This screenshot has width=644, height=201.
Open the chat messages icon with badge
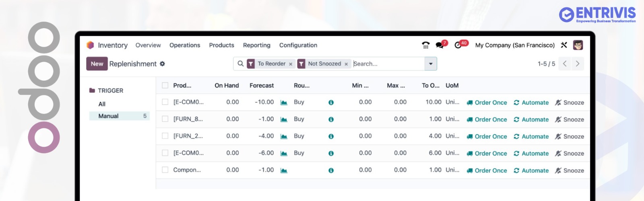point(440,45)
